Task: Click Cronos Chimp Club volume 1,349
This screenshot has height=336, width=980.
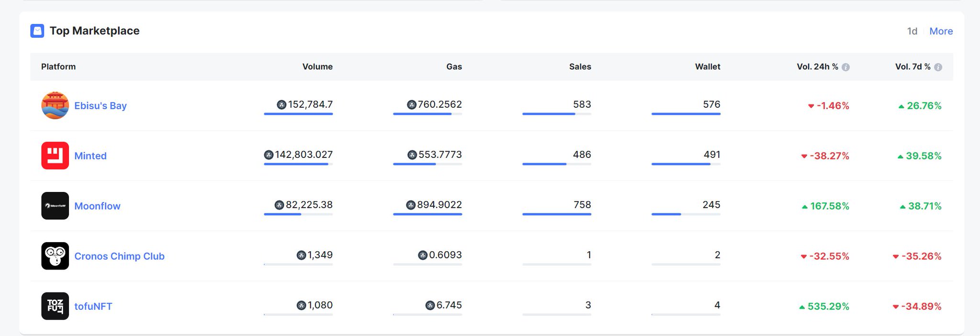Action: tap(320, 255)
